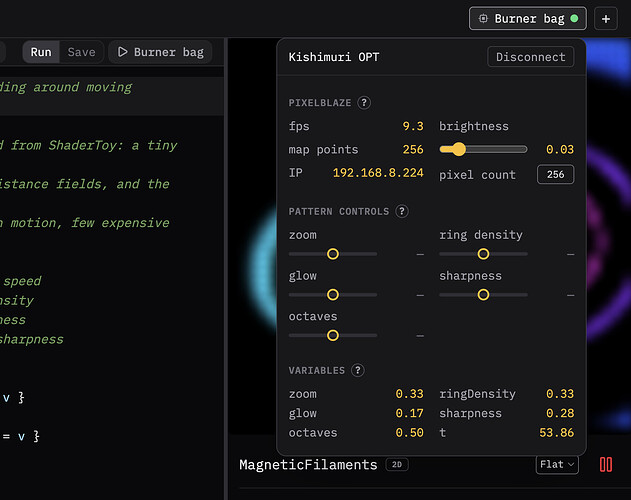Pause the pattern with red pause icon
The width and height of the screenshot is (631, 500).
606,465
